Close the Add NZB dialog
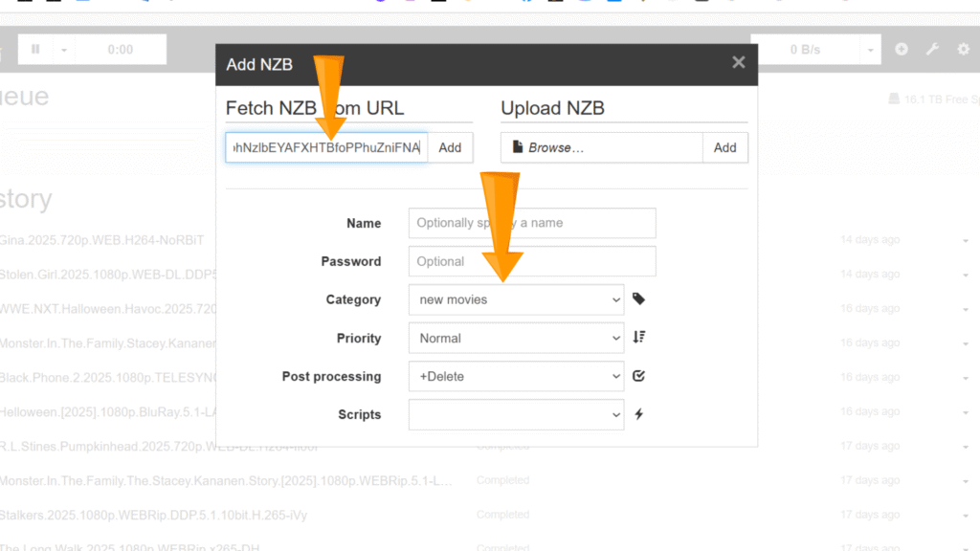 pyautogui.click(x=738, y=62)
